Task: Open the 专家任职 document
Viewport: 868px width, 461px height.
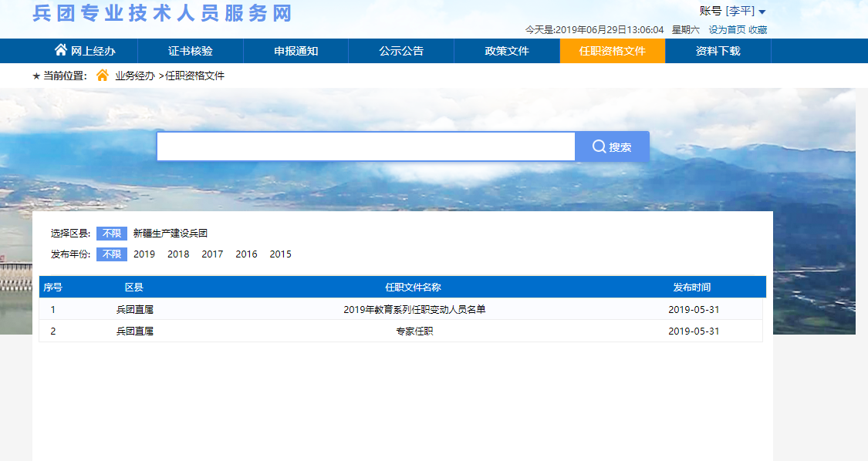Action: [414, 331]
